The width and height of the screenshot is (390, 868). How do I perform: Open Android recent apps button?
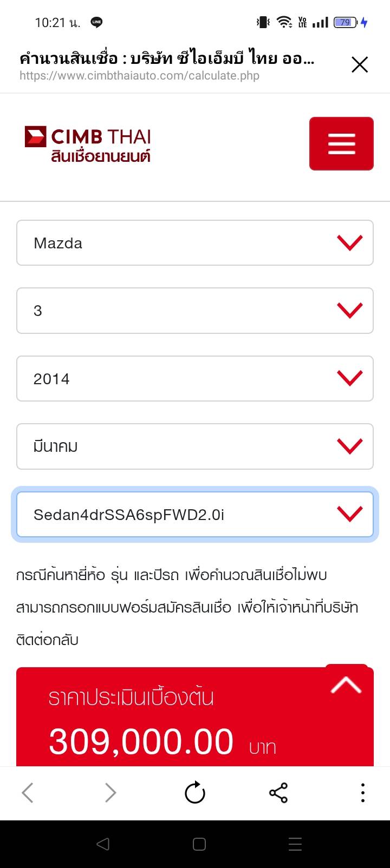(x=295, y=844)
